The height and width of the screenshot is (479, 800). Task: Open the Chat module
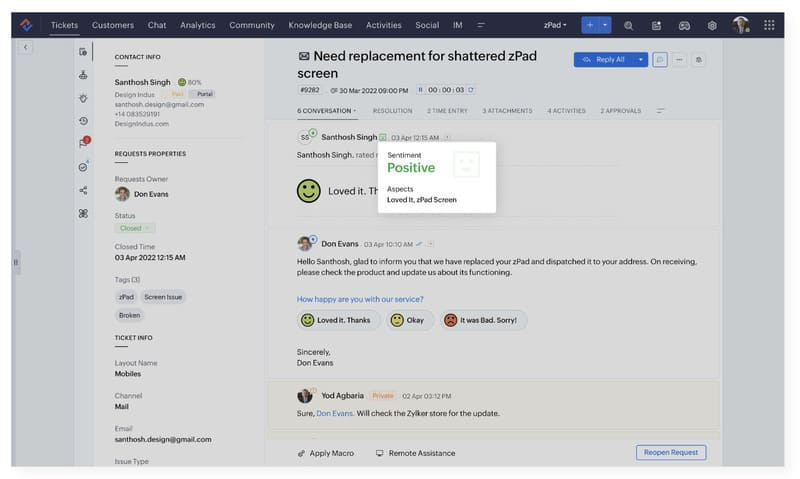(x=157, y=25)
